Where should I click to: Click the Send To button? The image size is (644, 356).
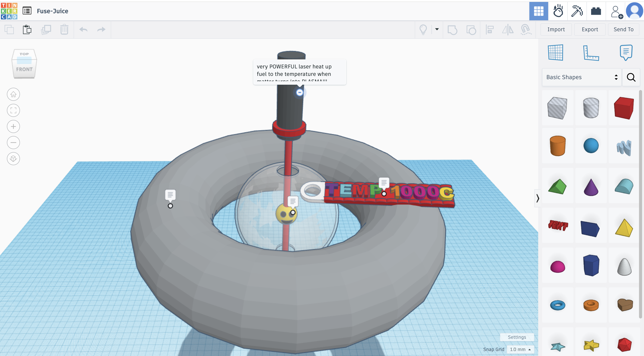[623, 29]
